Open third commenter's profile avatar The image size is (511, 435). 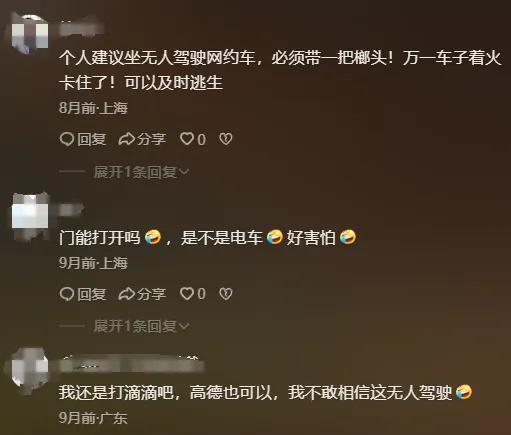(x=30, y=367)
